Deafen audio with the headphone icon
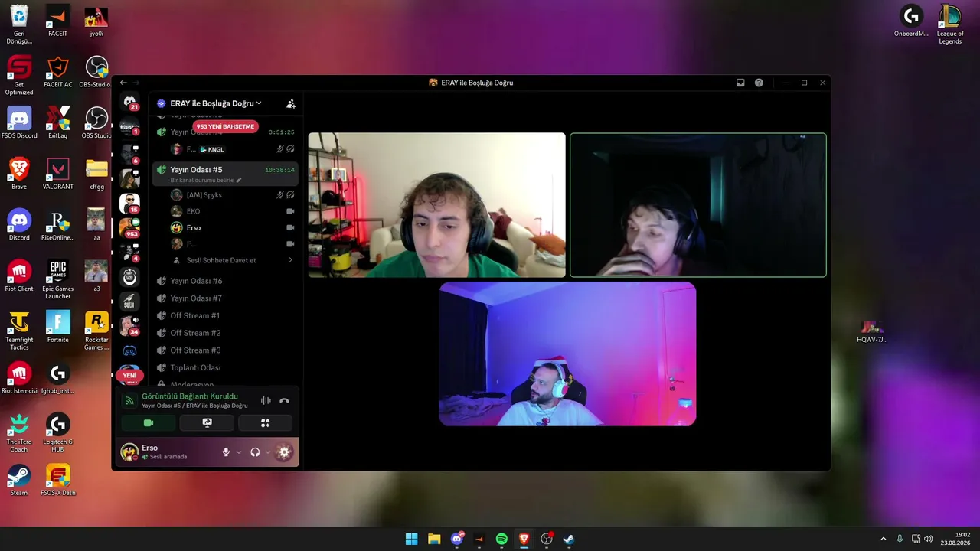980x551 pixels. coord(255,452)
